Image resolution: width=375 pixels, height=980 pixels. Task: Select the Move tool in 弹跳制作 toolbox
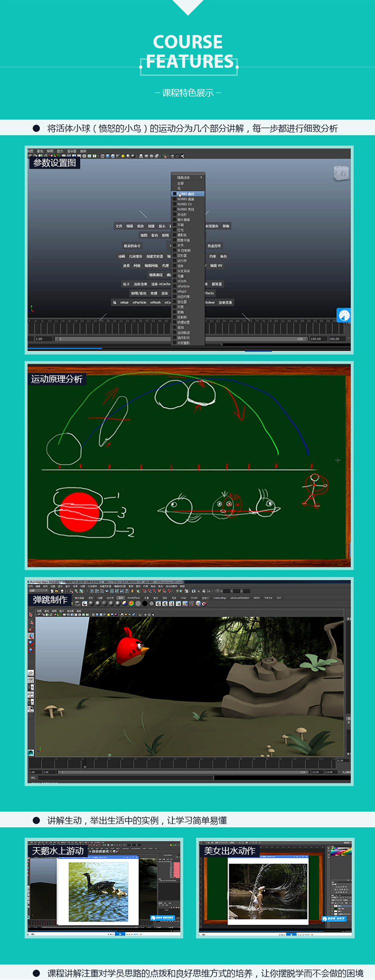pyautogui.click(x=31, y=636)
